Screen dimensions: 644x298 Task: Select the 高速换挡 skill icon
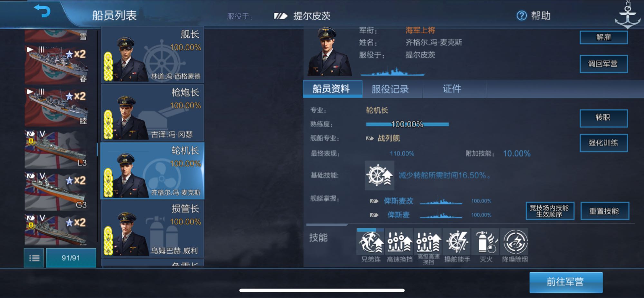(399, 242)
